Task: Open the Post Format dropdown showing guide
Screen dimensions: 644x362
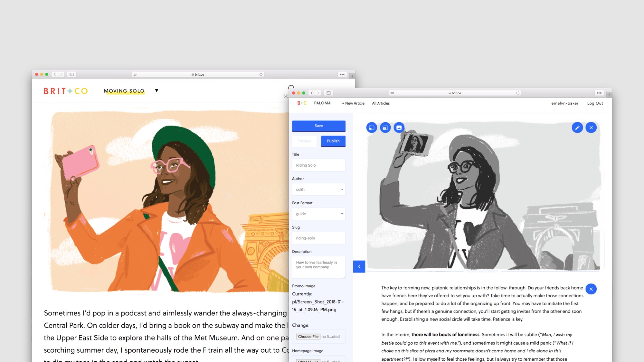Action: coord(318,214)
